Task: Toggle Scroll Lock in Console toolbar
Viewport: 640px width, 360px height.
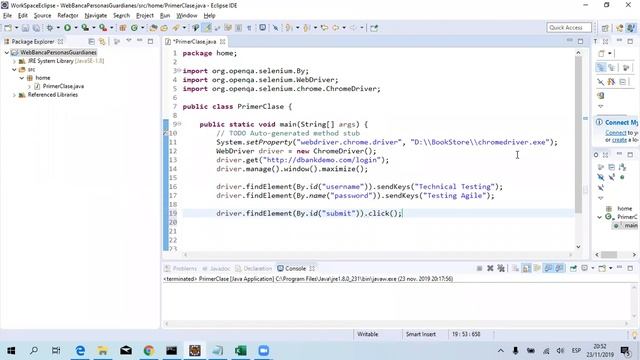Action: [x=527, y=268]
